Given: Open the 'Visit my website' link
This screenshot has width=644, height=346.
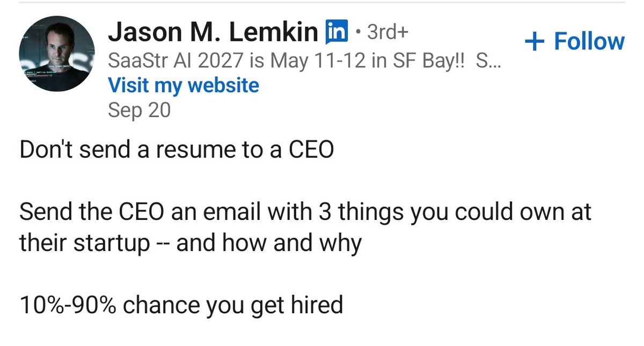Looking at the screenshot, I should [184, 85].
